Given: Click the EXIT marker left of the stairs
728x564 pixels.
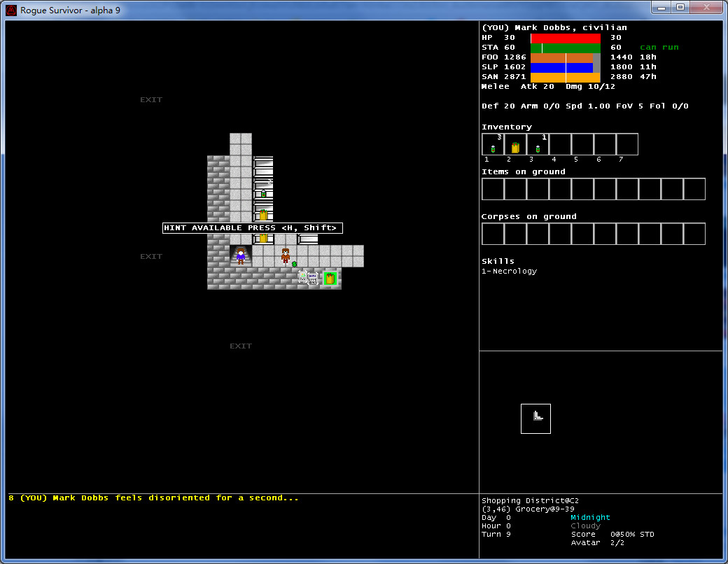Looking at the screenshot, I should (x=151, y=256).
